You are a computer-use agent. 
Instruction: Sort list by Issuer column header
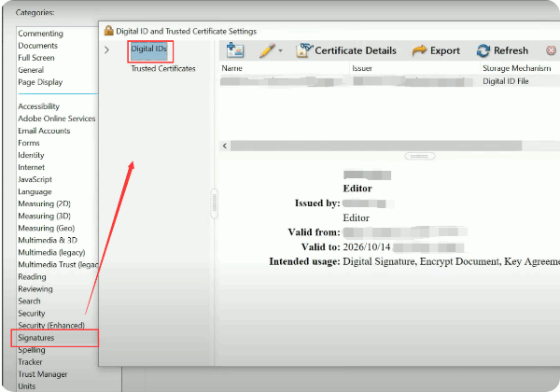click(x=362, y=68)
